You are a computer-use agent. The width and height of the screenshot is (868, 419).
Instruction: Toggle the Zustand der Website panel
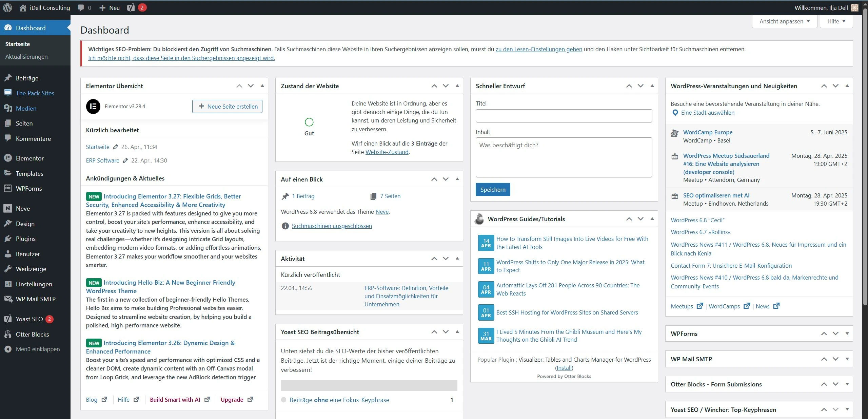click(x=457, y=86)
